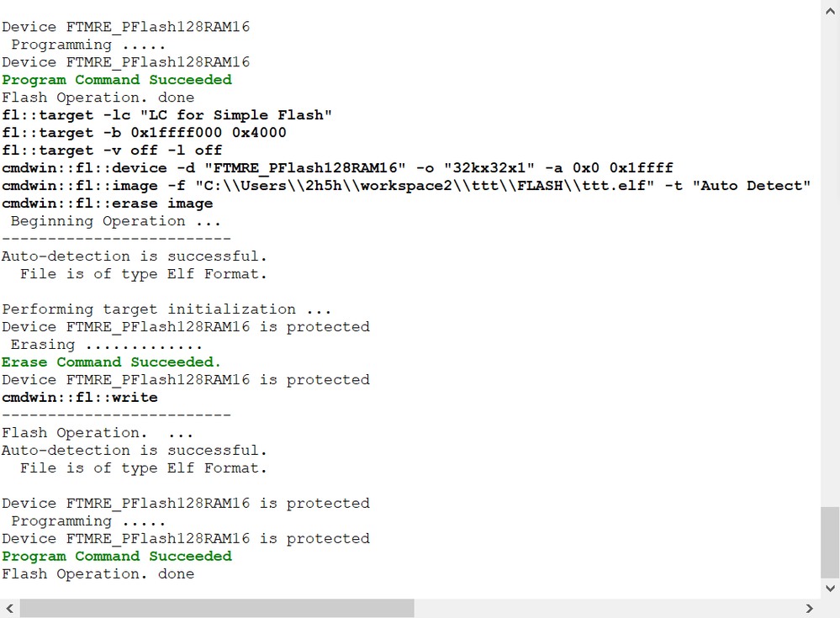The width and height of the screenshot is (840, 618).
Task: Click the "fl::target -b 0x1ffff000 0x4000" line
Action: pos(144,133)
